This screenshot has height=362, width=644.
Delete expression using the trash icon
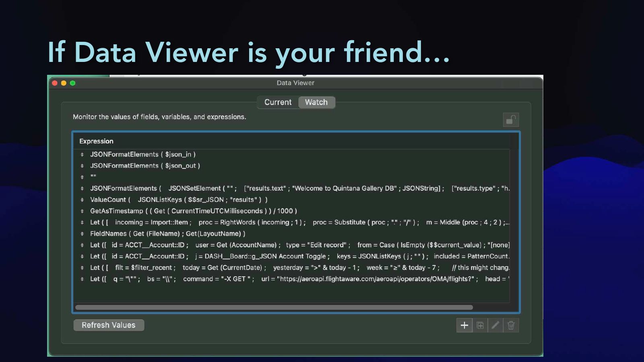point(511,325)
